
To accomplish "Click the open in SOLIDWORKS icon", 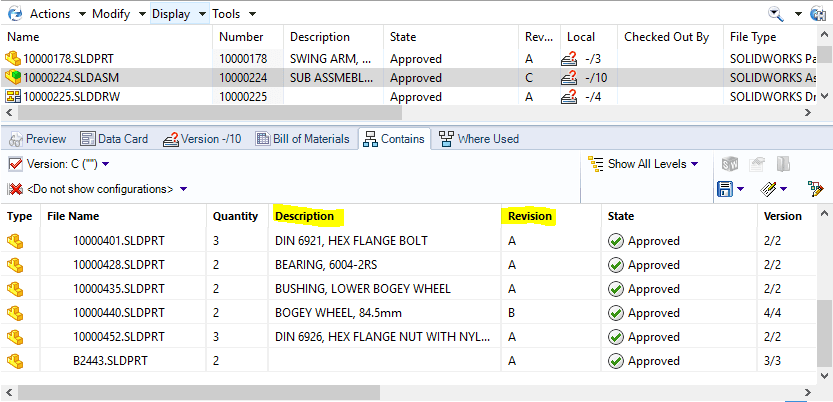I will (x=731, y=164).
